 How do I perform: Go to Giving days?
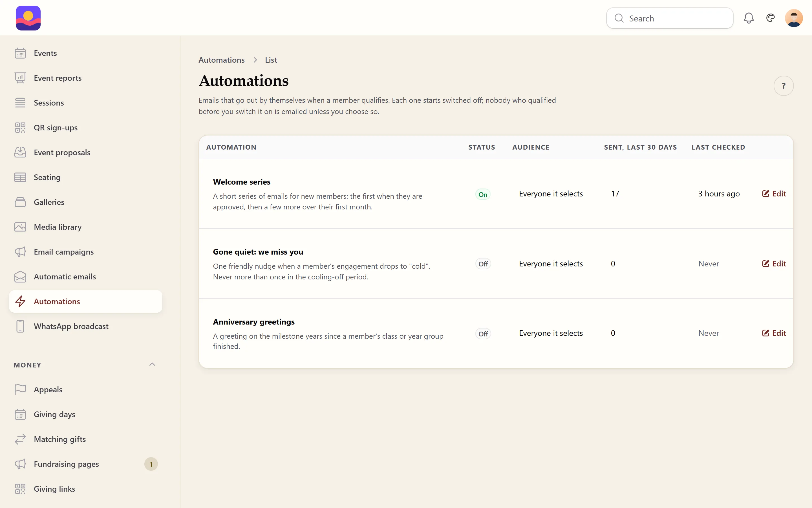coord(85,414)
